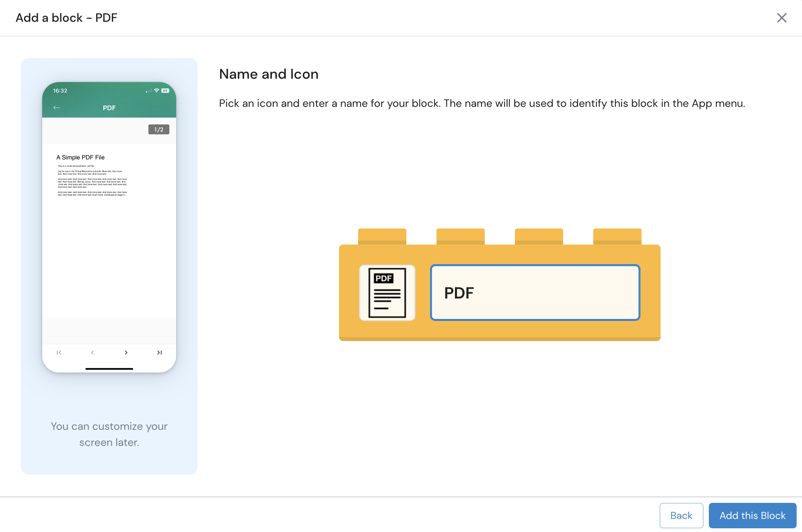Click the phone home indicator bar
Screen dimensions: 802x532
point(109,369)
